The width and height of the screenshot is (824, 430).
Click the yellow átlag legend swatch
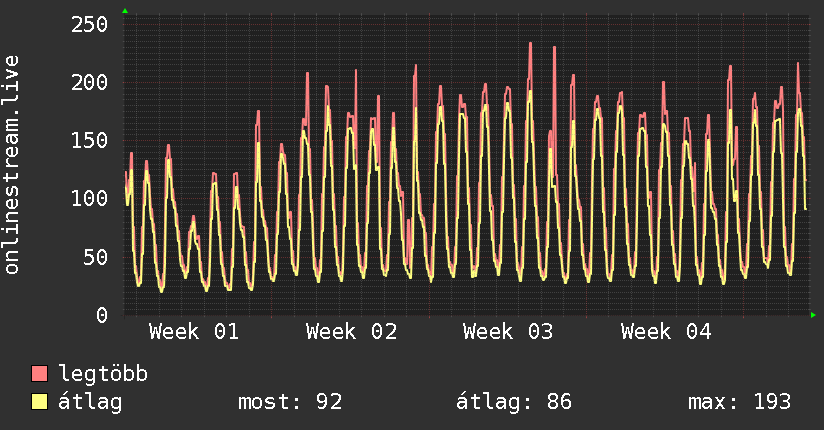pos(40,402)
